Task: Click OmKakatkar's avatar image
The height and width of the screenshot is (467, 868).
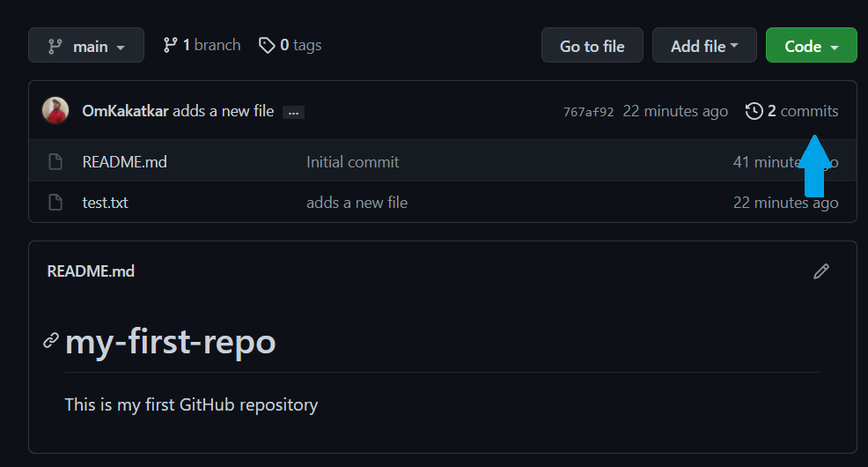Action: (55, 110)
